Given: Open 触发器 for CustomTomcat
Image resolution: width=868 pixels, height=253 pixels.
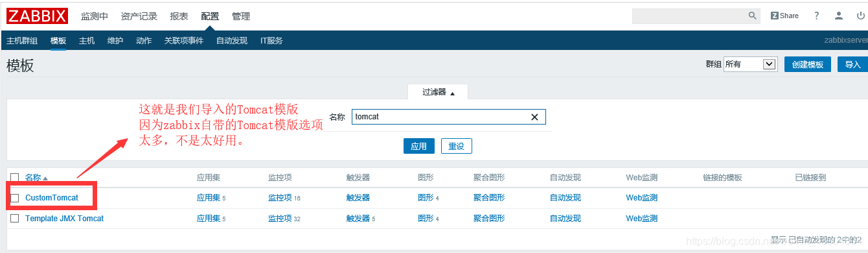Looking at the screenshot, I should 358,198.
